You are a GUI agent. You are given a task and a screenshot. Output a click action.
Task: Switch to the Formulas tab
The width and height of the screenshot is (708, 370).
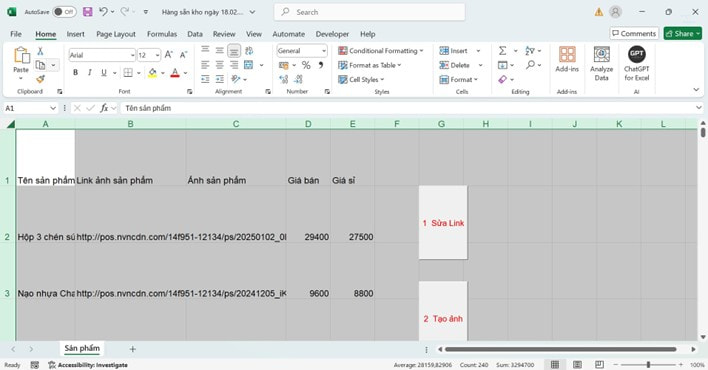point(162,34)
